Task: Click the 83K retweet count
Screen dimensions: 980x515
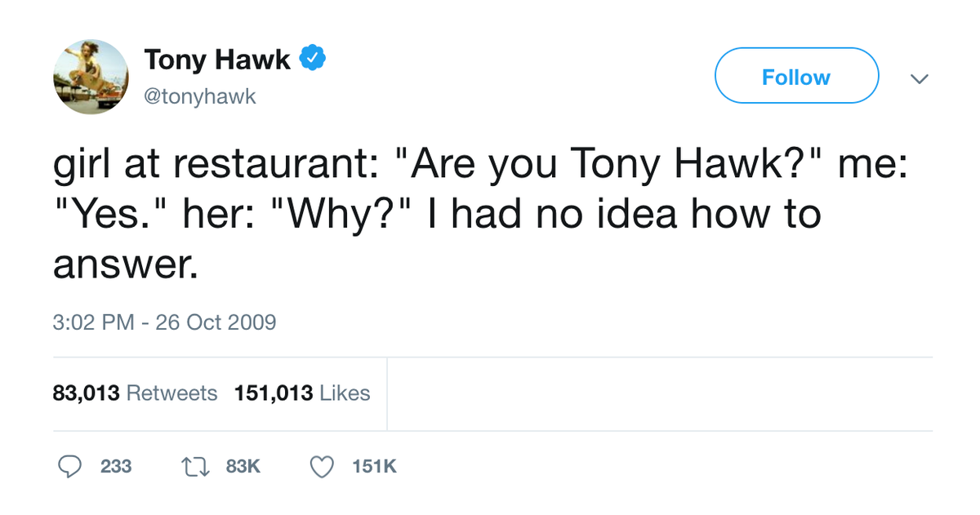Action: pyautogui.click(x=243, y=466)
